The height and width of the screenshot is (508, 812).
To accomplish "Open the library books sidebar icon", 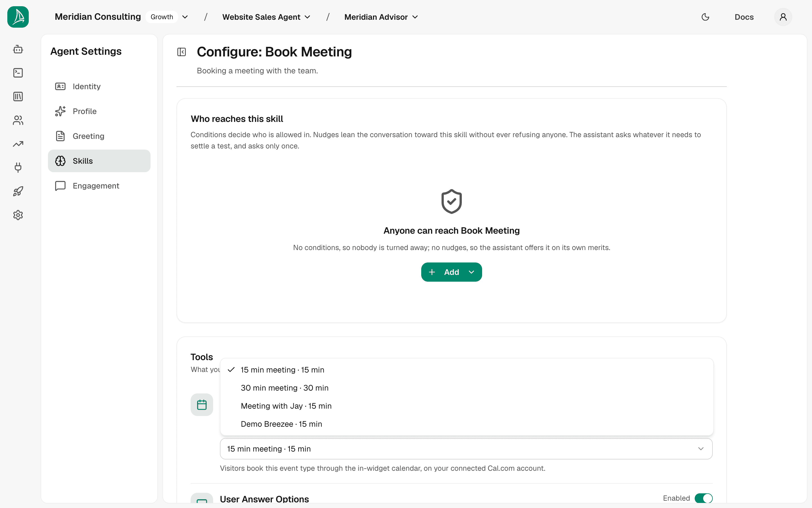I will tap(18, 97).
